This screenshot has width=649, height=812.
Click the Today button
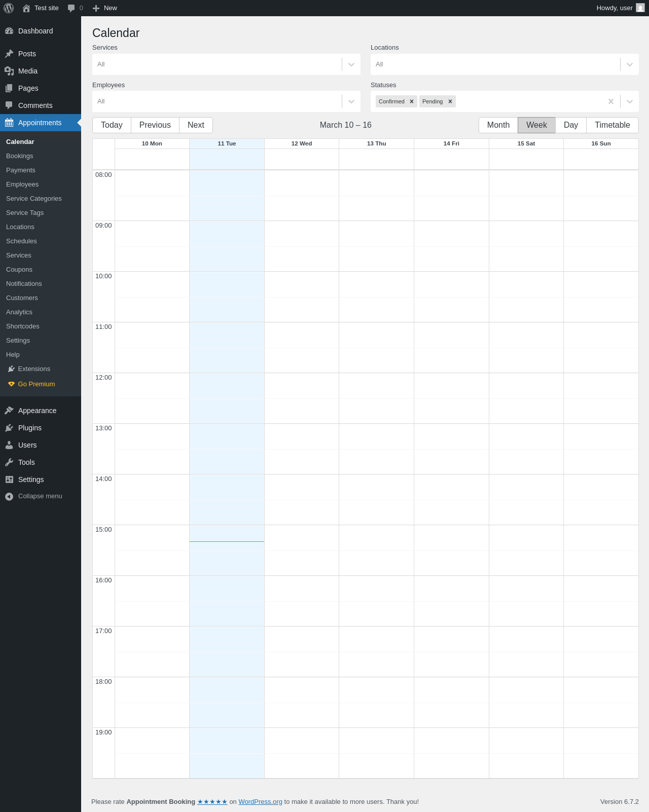click(x=112, y=125)
